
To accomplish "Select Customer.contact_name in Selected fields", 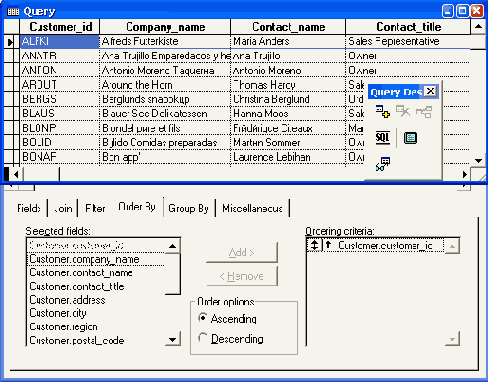I will (96, 273).
